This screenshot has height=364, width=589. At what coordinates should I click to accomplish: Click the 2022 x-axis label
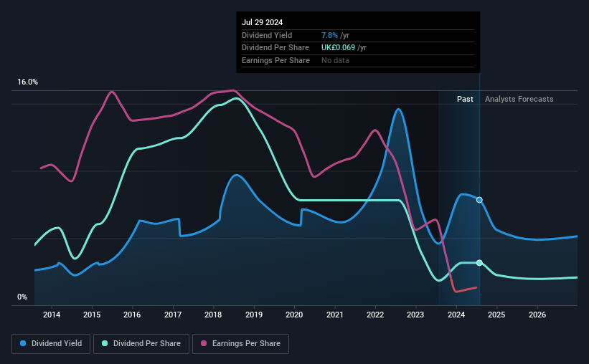375,315
